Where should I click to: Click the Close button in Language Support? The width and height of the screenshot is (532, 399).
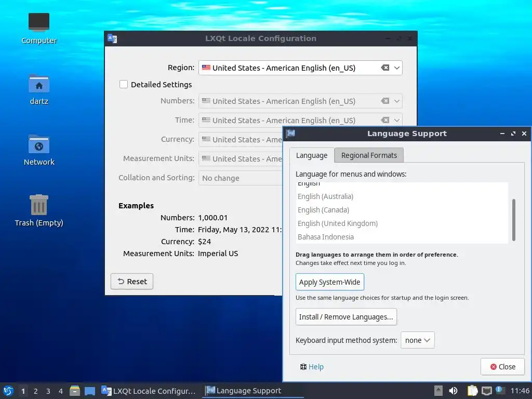pyautogui.click(x=502, y=366)
